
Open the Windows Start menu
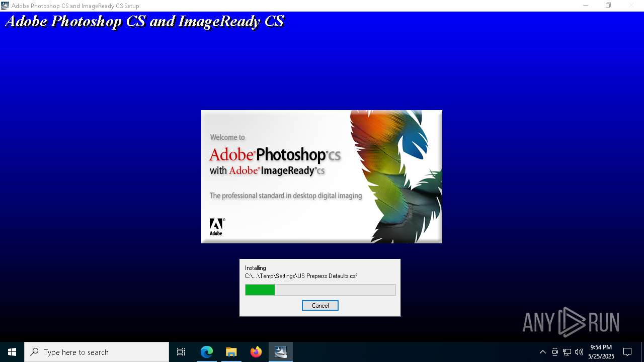pos(12,352)
